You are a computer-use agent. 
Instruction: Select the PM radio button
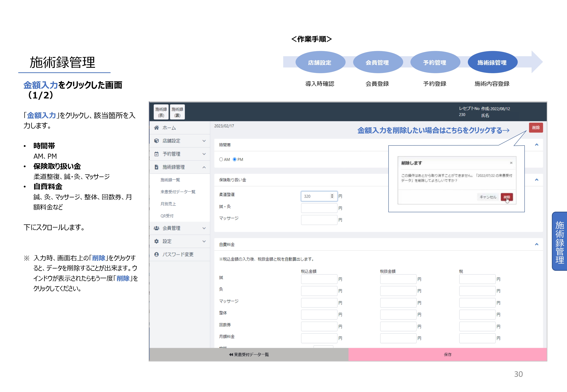(x=235, y=159)
